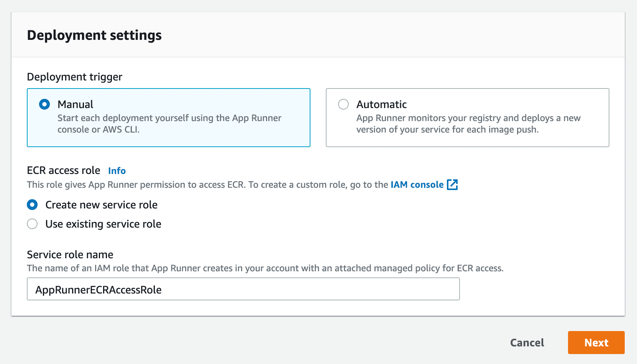Select the Automatic deployment trigger
637x364 pixels.
pyautogui.click(x=344, y=104)
